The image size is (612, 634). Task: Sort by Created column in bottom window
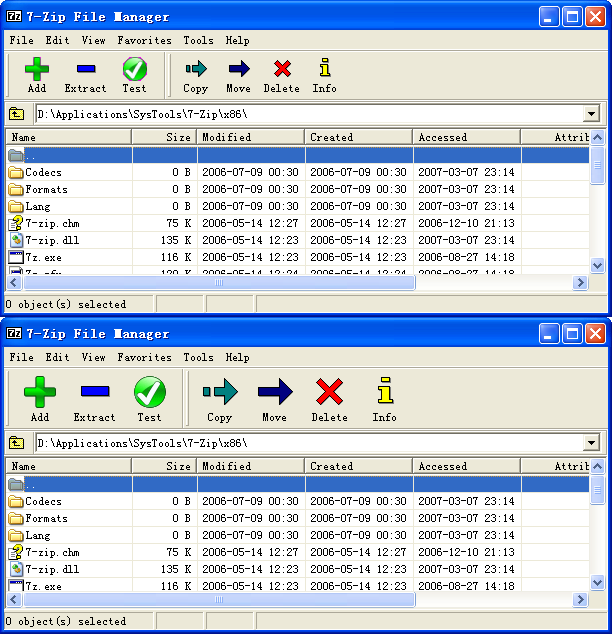[x=359, y=467]
